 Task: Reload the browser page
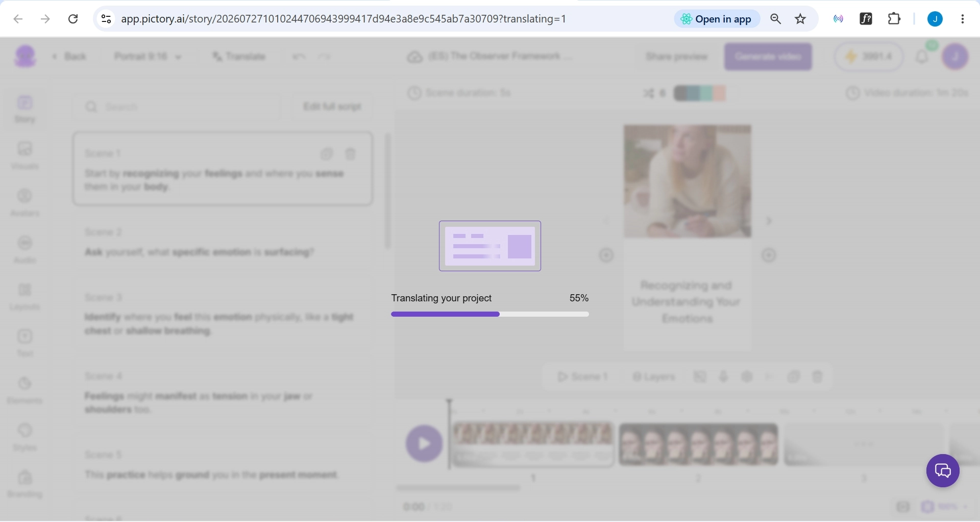coord(73,19)
